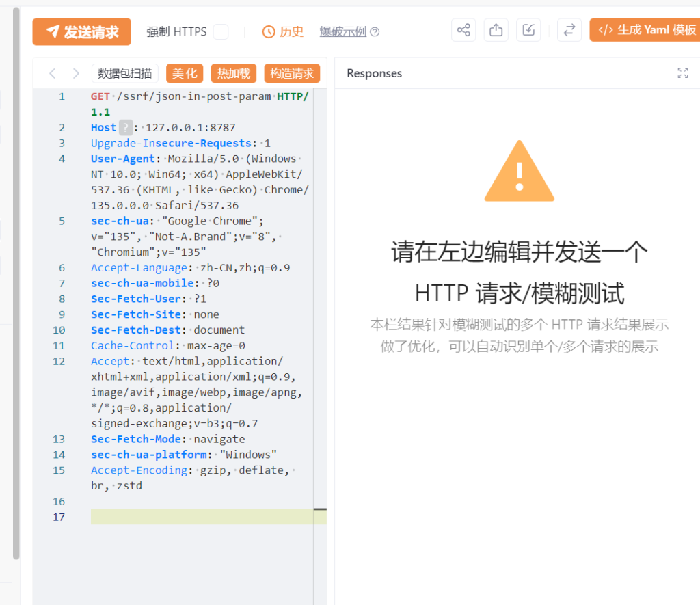
Task: Click the back navigation arrow above the editor
Action: pyautogui.click(x=53, y=73)
